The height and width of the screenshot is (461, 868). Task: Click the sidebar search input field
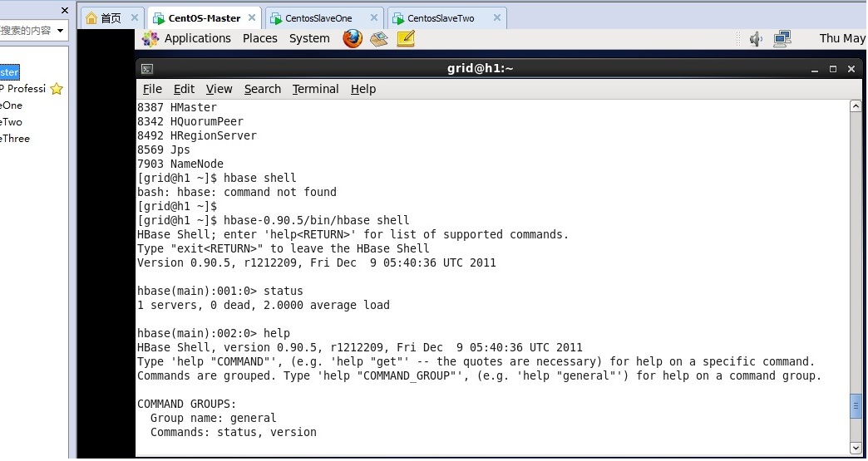tap(27, 31)
